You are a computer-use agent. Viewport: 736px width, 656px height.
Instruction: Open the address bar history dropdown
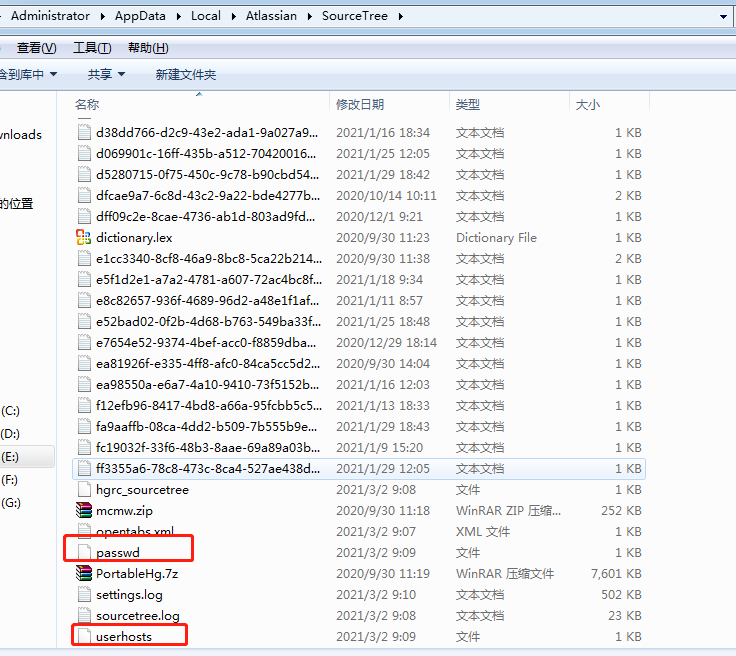click(x=723, y=17)
